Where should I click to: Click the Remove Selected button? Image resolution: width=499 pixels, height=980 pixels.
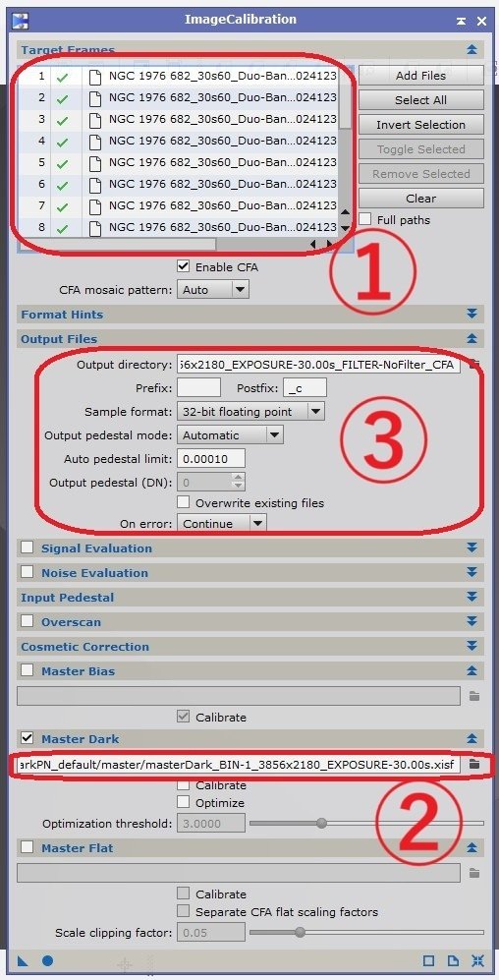click(x=421, y=174)
